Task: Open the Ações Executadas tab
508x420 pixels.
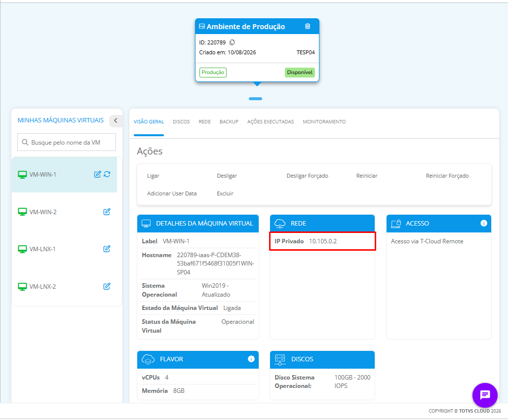Action: coord(271,122)
